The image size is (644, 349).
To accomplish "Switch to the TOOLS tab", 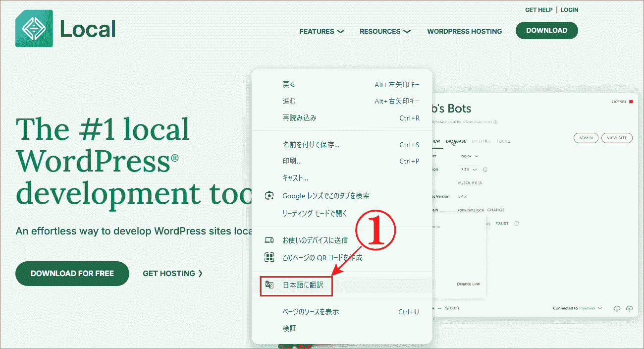I will pos(503,141).
